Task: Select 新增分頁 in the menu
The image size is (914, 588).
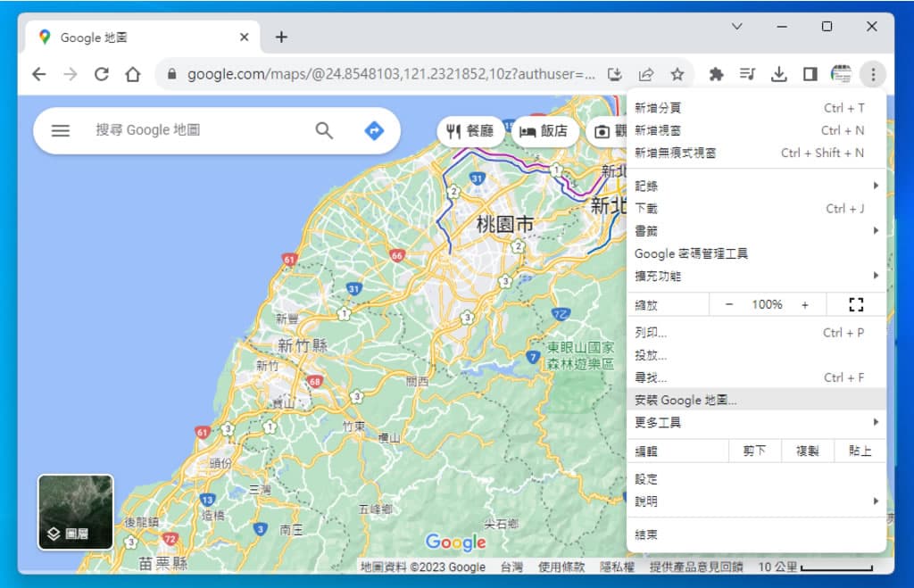Action: tap(757, 108)
